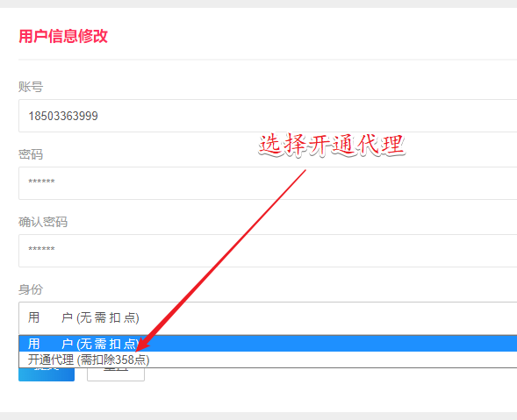Click the gray footer strip at bottom

point(258,416)
